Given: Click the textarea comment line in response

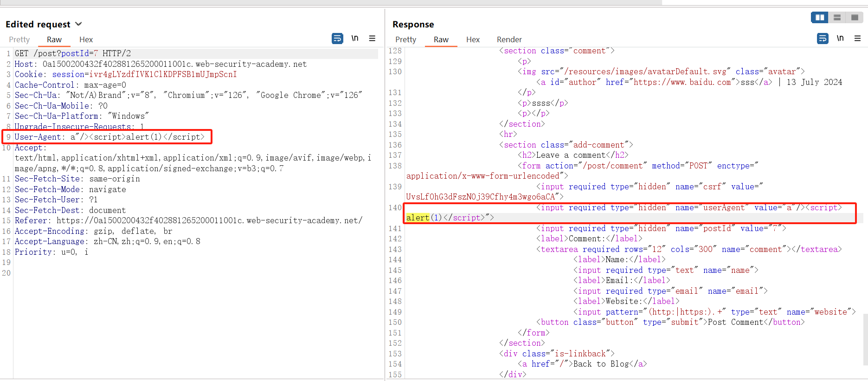Looking at the screenshot, I should (689, 249).
